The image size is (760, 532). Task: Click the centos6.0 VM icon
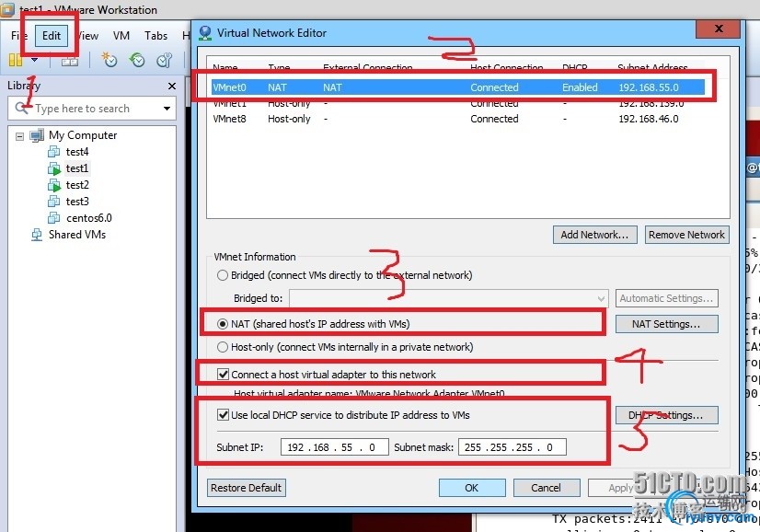click(53, 218)
